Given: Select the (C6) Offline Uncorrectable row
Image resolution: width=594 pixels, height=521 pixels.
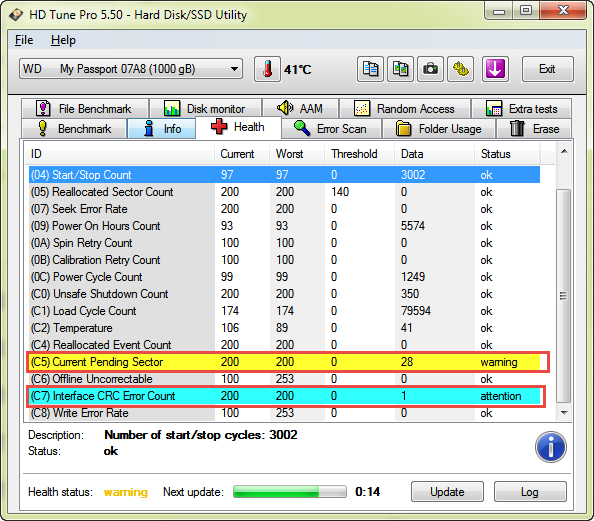Looking at the screenshot, I should (284, 379).
